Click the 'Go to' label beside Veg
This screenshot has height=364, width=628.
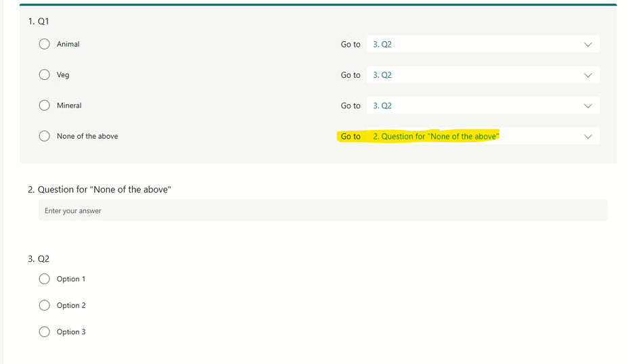(x=351, y=75)
